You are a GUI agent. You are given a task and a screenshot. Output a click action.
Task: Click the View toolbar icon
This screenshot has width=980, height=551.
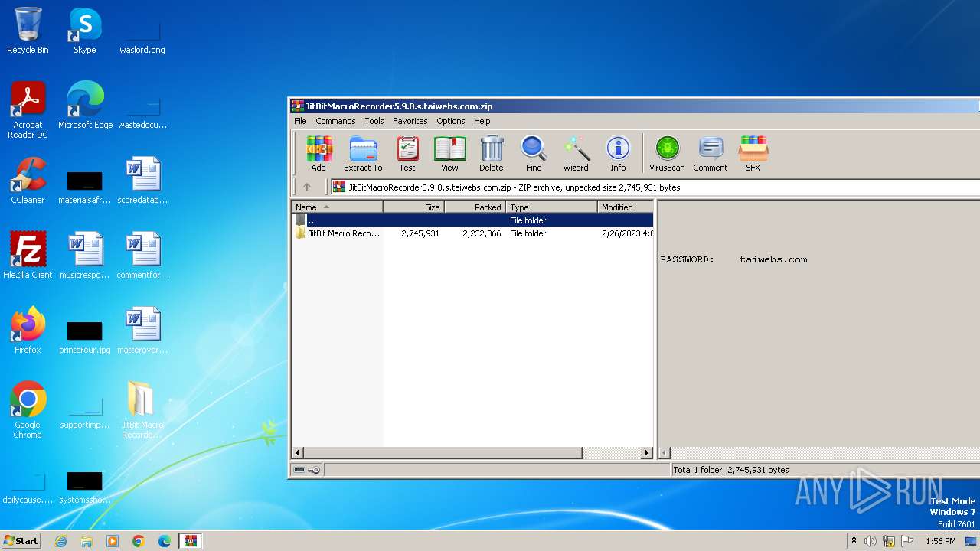(x=450, y=153)
